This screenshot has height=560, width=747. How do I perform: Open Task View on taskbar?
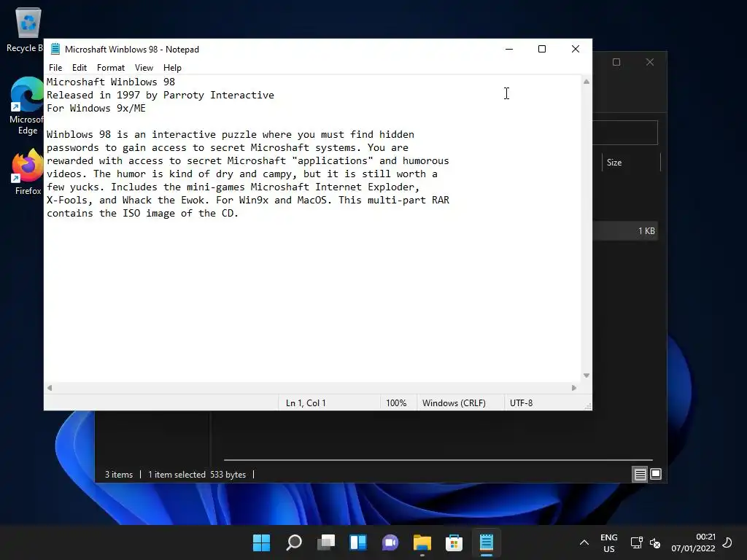pyautogui.click(x=326, y=542)
